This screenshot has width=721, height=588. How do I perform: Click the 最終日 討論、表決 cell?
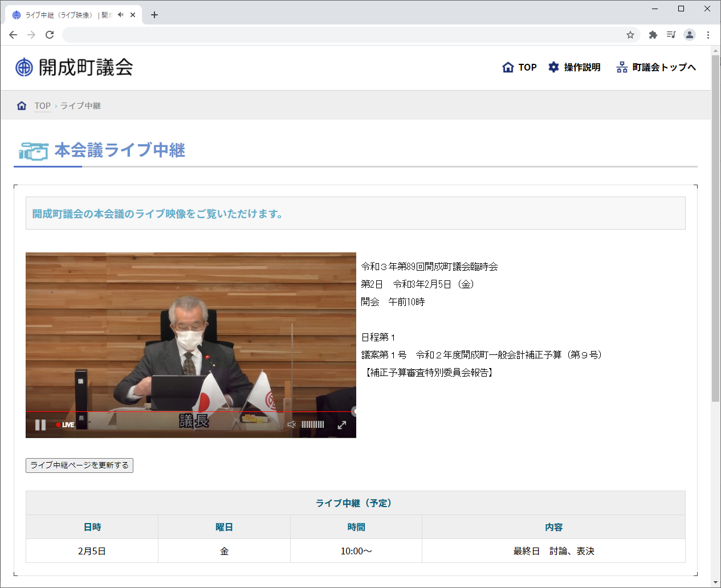click(x=553, y=551)
